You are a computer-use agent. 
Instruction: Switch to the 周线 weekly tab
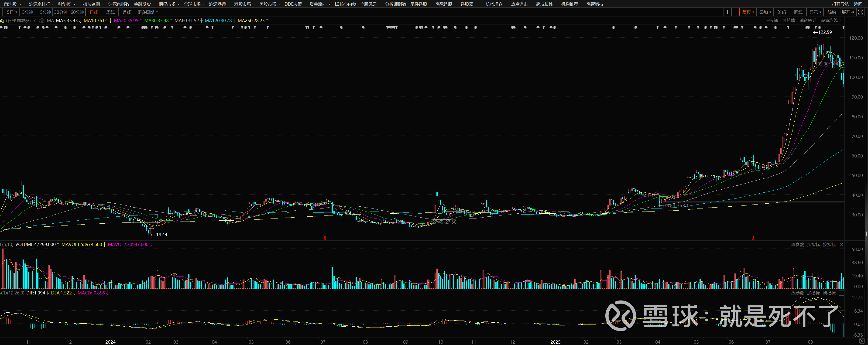[x=110, y=12]
